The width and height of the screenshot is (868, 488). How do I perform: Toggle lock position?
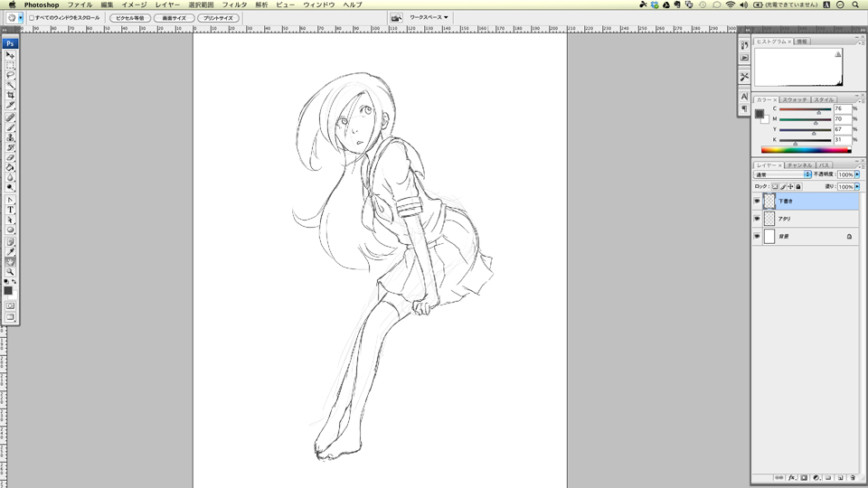coord(790,187)
